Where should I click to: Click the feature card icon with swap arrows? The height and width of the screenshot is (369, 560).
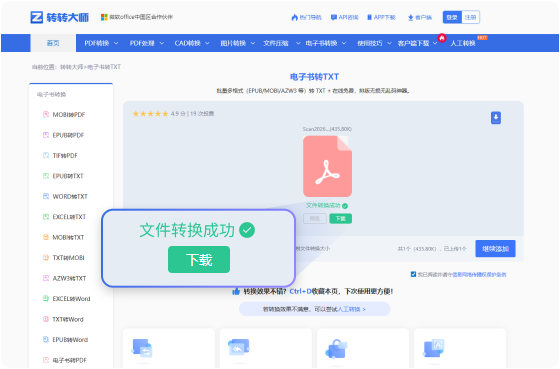142,348
